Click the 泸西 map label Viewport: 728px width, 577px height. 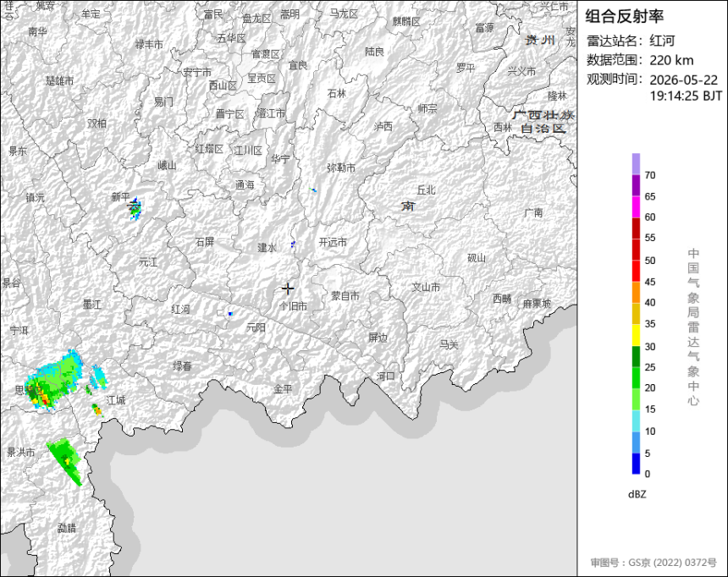383,126
